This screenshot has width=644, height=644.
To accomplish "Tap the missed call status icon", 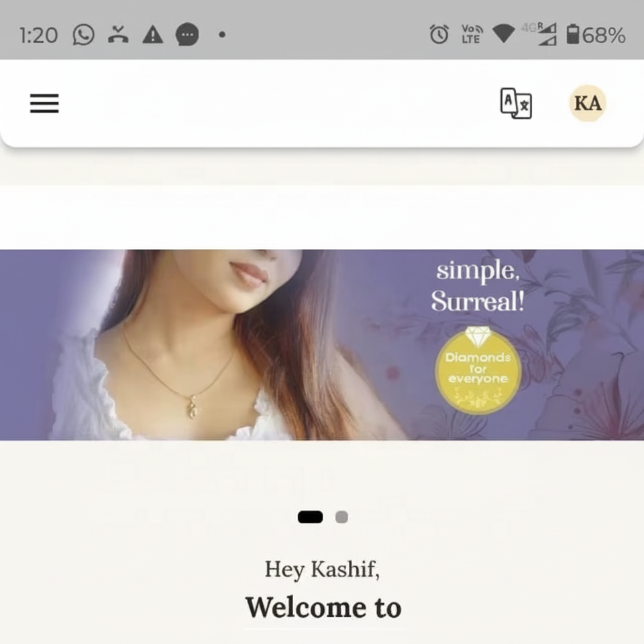I will (118, 34).
